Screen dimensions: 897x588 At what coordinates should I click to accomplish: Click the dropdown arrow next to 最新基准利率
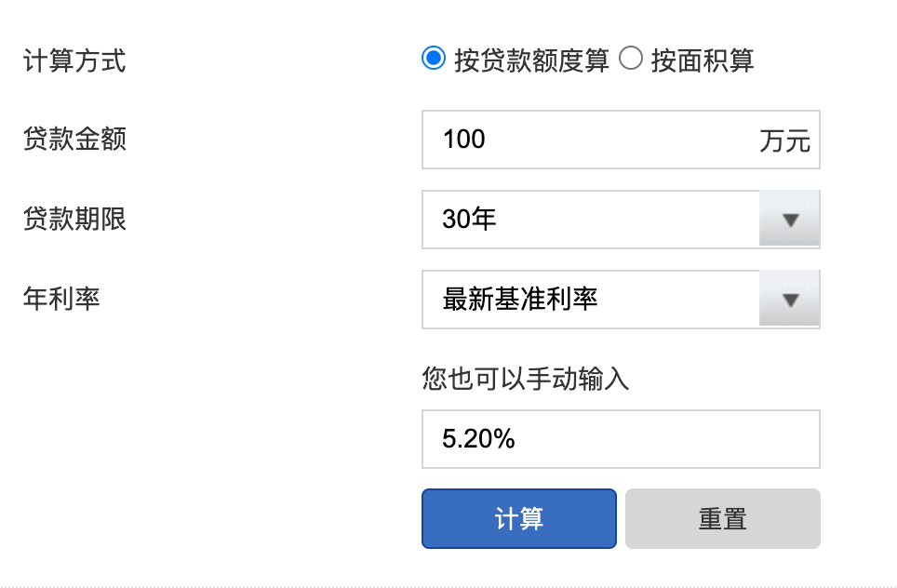(789, 300)
